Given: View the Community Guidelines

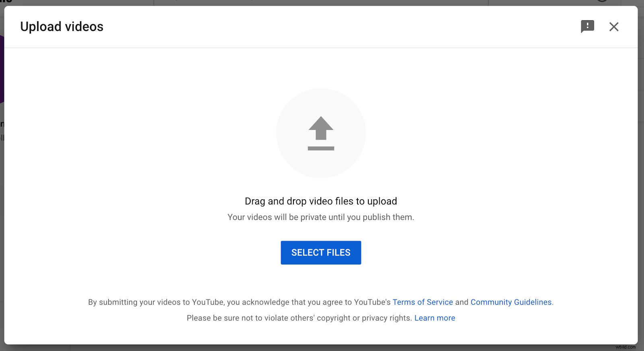Looking at the screenshot, I should pyautogui.click(x=511, y=302).
